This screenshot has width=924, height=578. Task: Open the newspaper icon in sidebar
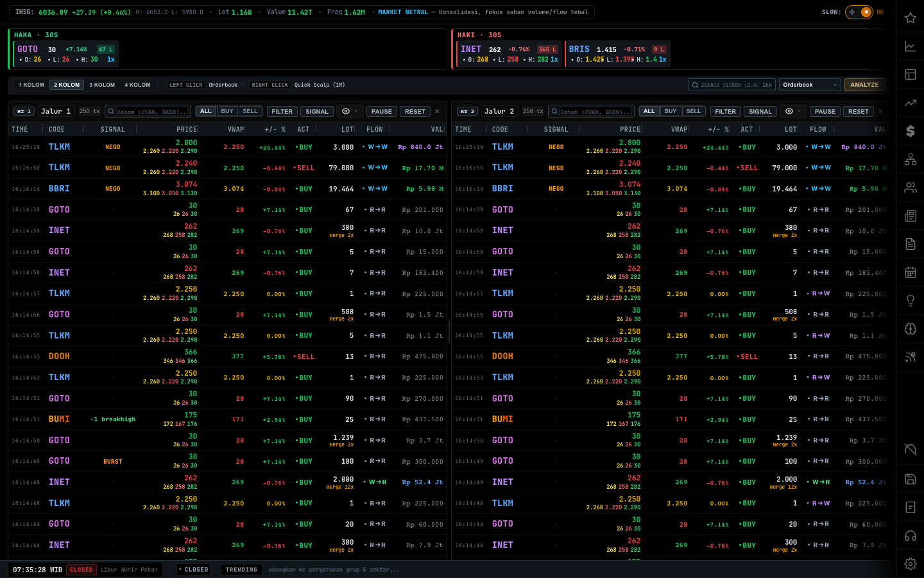pos(910,216)
